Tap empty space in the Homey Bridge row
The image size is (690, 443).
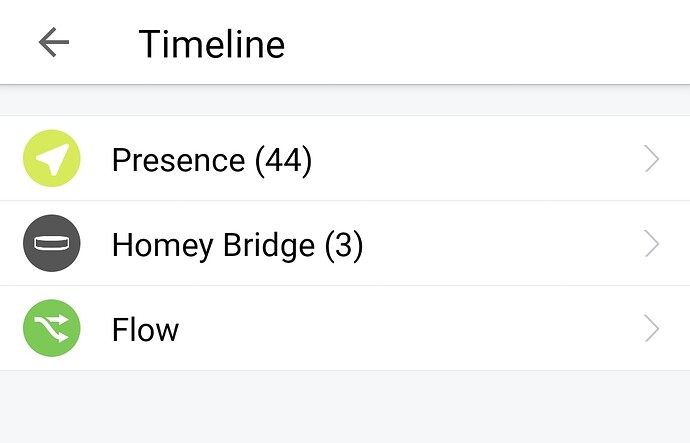500,244
